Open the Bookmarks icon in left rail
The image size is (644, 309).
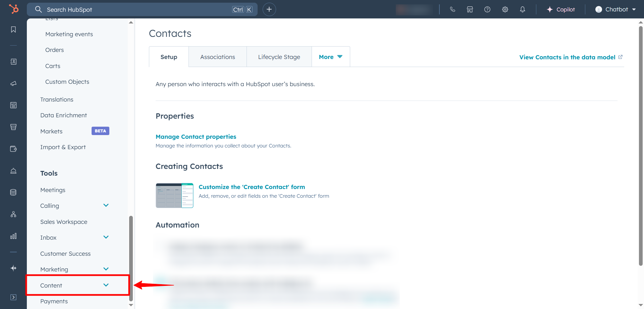pos(13,29)
